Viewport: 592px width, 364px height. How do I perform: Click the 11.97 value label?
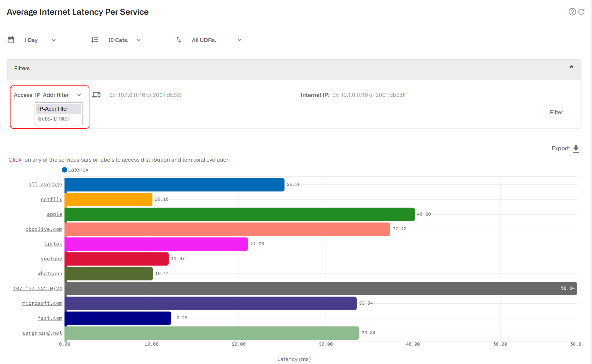click(178, 258)
